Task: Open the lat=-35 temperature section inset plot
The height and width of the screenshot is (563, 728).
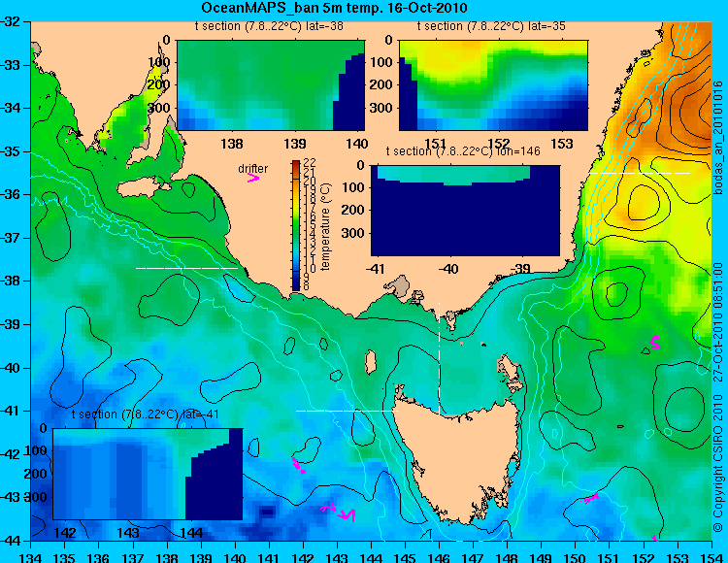Action: tap(493, 85)
